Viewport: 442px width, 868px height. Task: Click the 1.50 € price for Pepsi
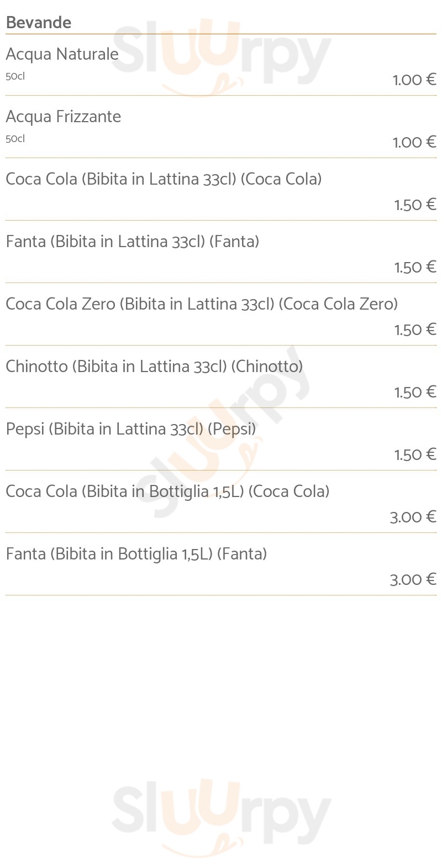point(415,455)
